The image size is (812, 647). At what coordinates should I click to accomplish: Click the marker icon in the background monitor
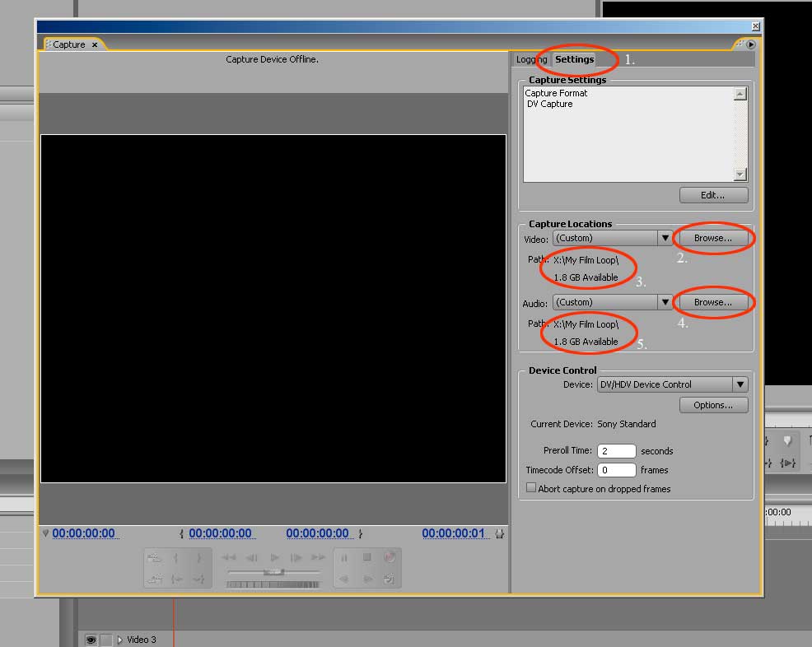click(x=787, y=440)
